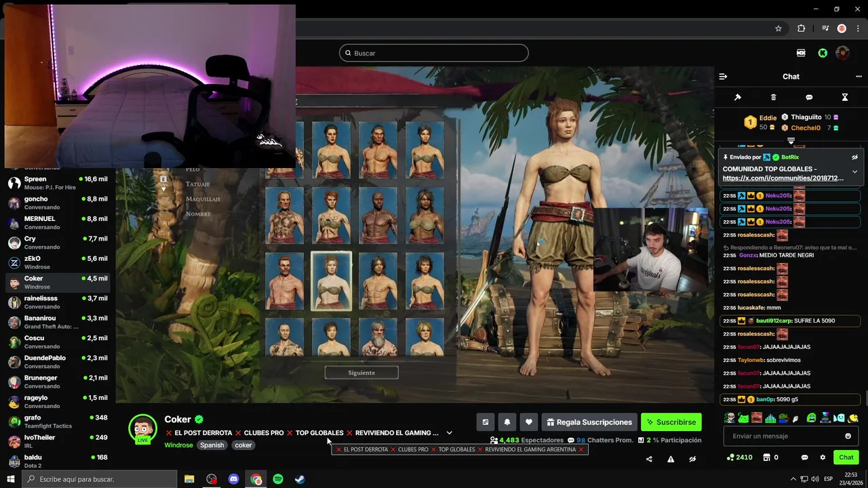Screen dimensions: 868x488
Task: Collapse the chat panel with the arrow icon
Action: (x=723, y=77)
